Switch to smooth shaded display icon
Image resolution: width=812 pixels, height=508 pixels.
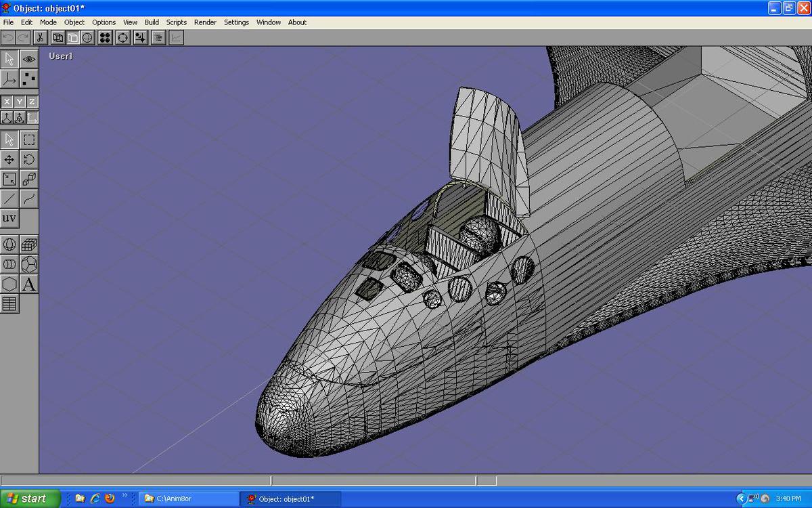[88, 38]
